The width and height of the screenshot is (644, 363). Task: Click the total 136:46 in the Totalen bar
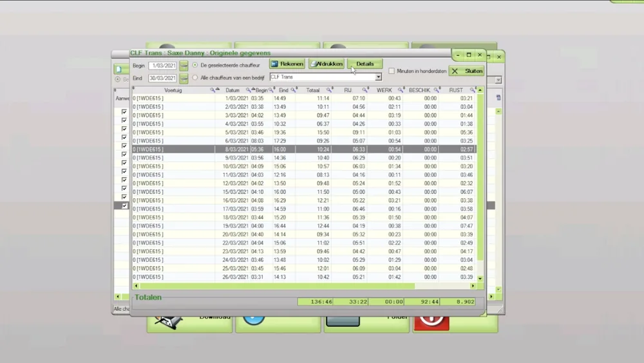coord(316,302)
